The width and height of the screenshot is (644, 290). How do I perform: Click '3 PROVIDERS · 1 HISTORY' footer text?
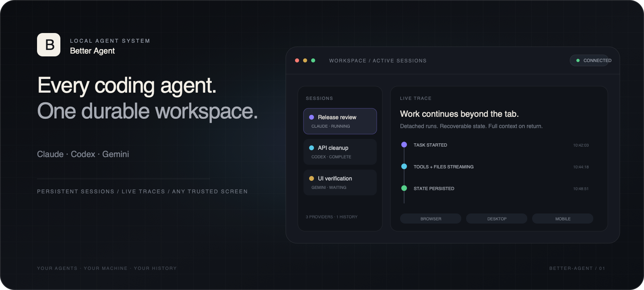click(332, 217)
